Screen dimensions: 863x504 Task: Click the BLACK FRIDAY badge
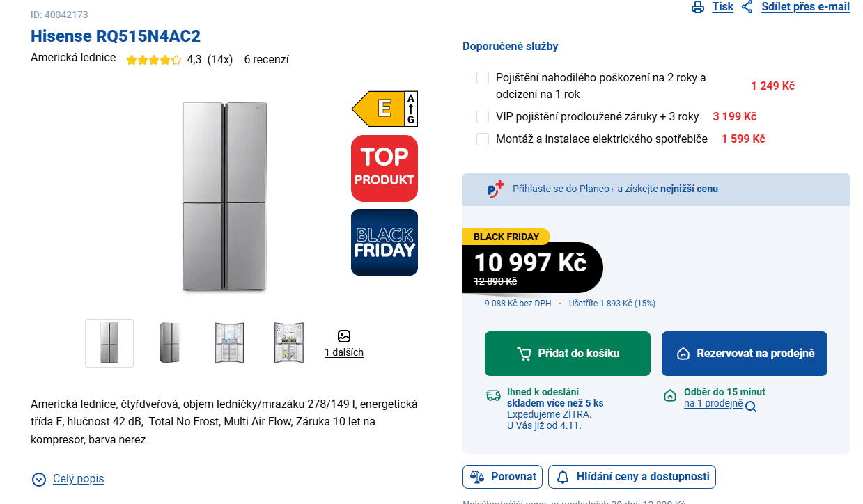click(384, 242)
